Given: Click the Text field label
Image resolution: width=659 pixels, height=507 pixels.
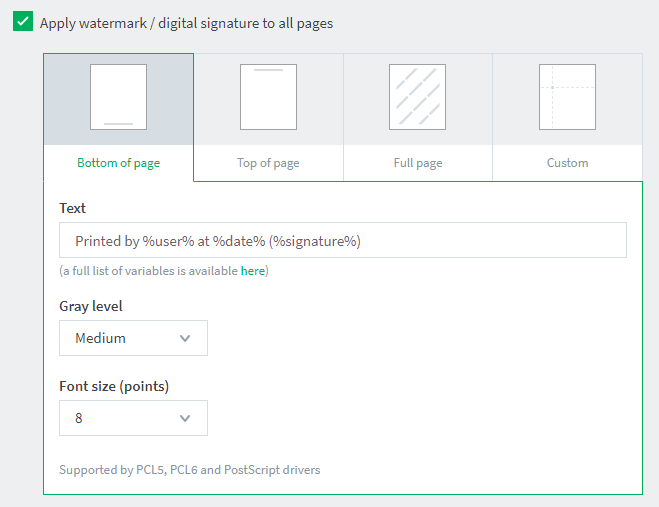Looking at the screenshot, I should 72,208.
